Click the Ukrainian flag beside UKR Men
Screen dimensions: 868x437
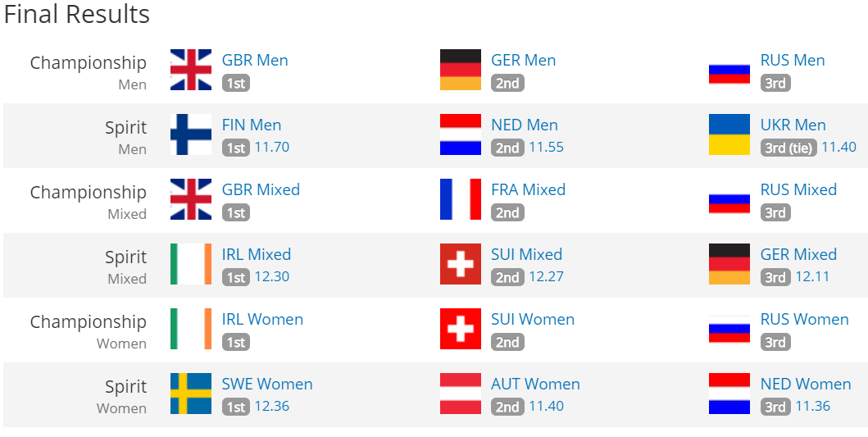point(729,134)
